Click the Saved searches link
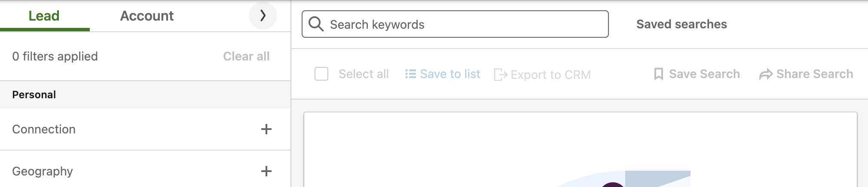The width and height of the screenshot is (868, 187). tap(682, 24)
